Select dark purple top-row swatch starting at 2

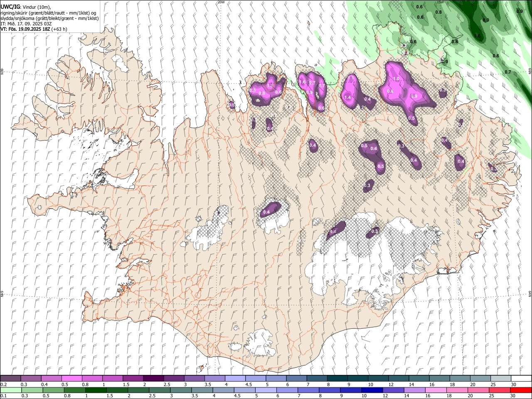click(x=153, y=379)
